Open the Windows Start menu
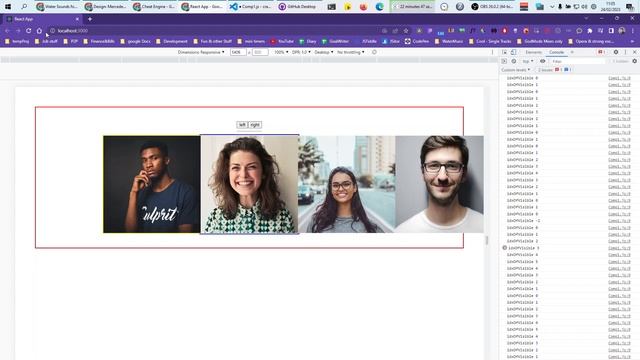 coord(8,7)
